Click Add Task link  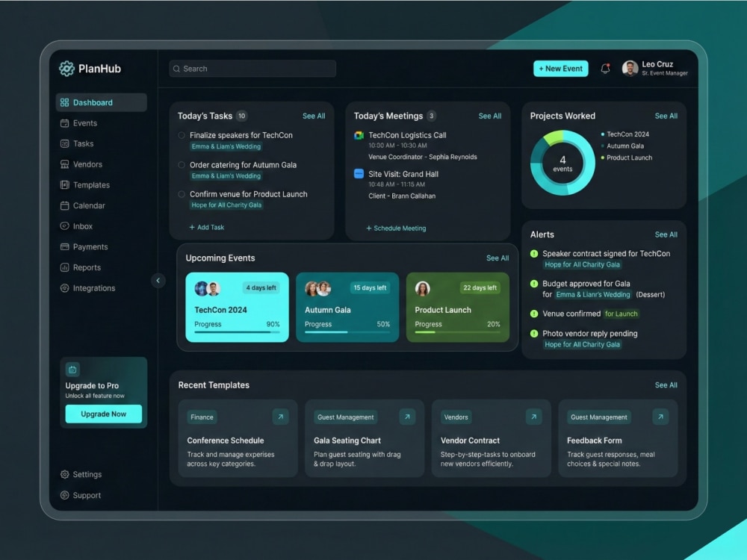pos(207,227)
